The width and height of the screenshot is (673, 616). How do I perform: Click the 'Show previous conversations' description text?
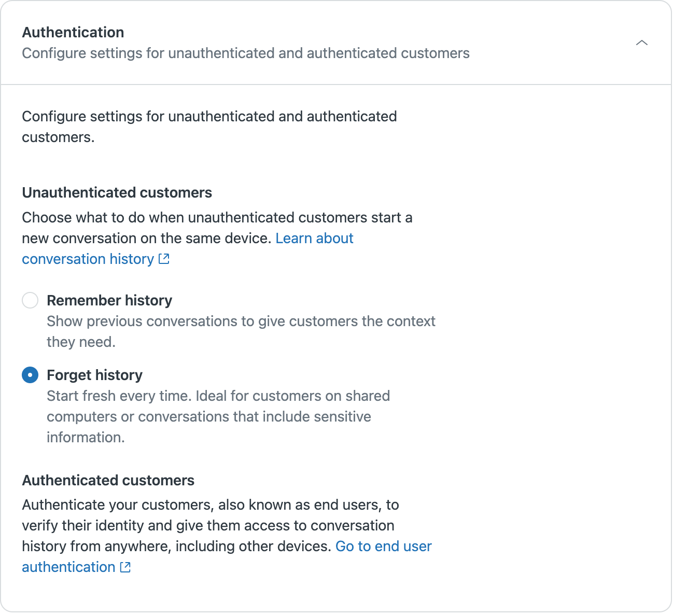tap(241, 321)
